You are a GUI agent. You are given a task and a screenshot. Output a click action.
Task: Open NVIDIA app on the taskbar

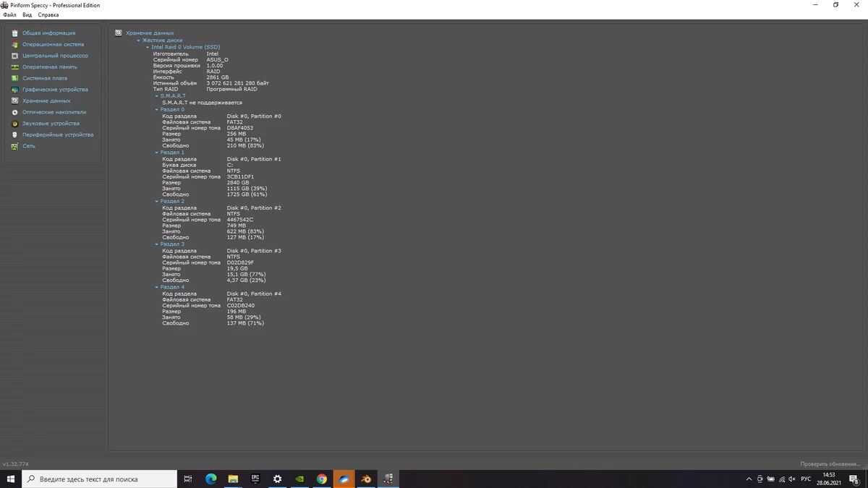tap(299, 479)
